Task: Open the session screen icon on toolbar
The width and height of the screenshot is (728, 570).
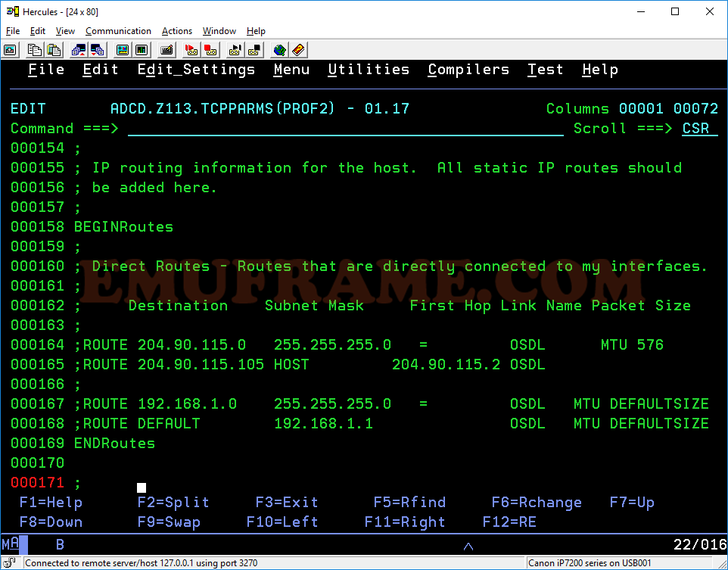Action: (10, 50)
